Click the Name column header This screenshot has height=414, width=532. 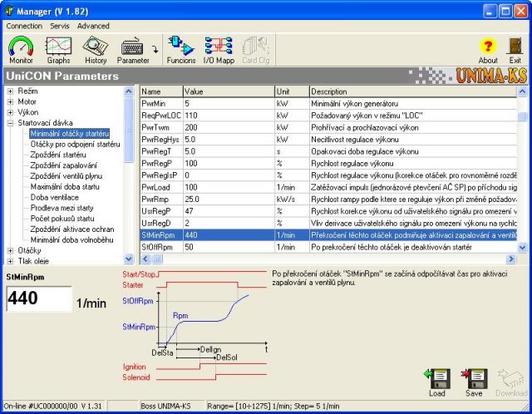click(161, 91)
